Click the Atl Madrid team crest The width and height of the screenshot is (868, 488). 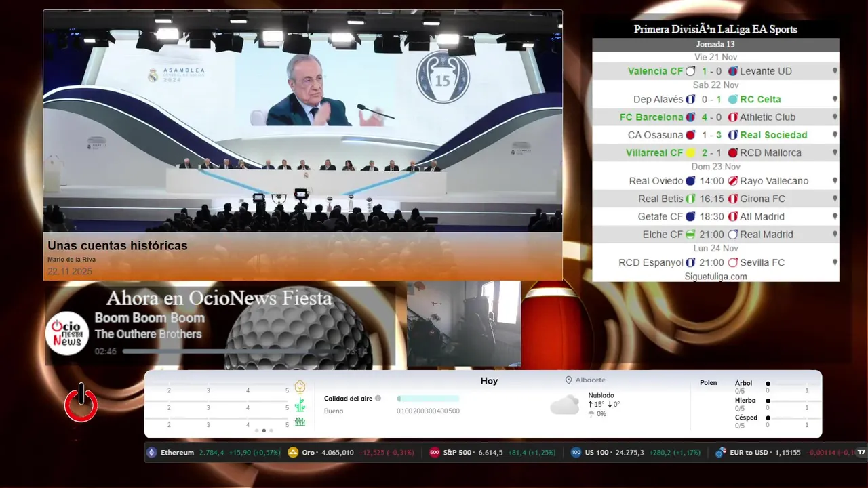(x=732, y=217)
